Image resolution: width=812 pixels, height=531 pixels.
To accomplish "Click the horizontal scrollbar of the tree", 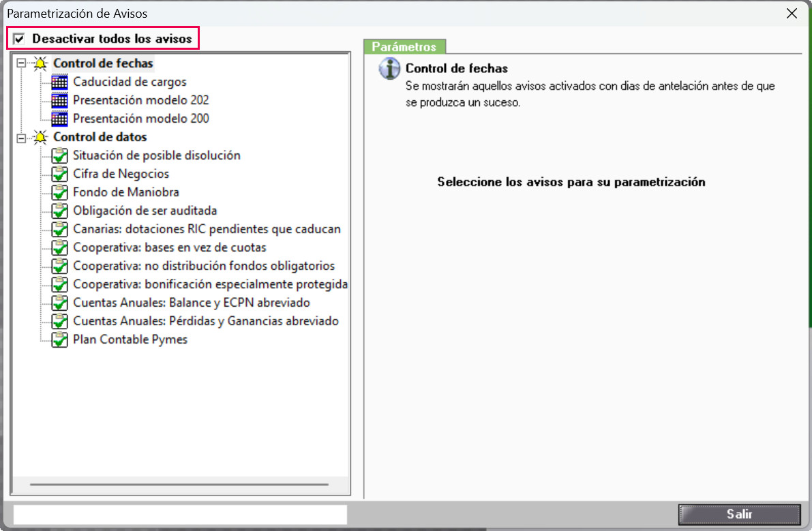I will coord(179,485).
